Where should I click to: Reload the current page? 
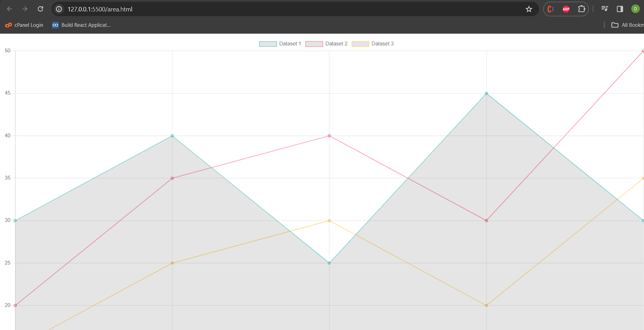tap(40, 9)
